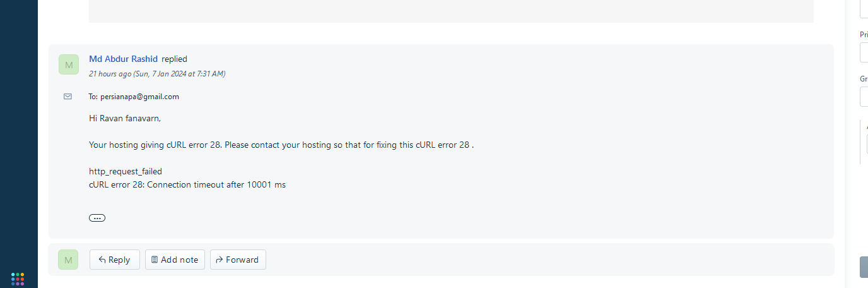Expand the hidden quoted text ellipsis

tap(97, 218)
